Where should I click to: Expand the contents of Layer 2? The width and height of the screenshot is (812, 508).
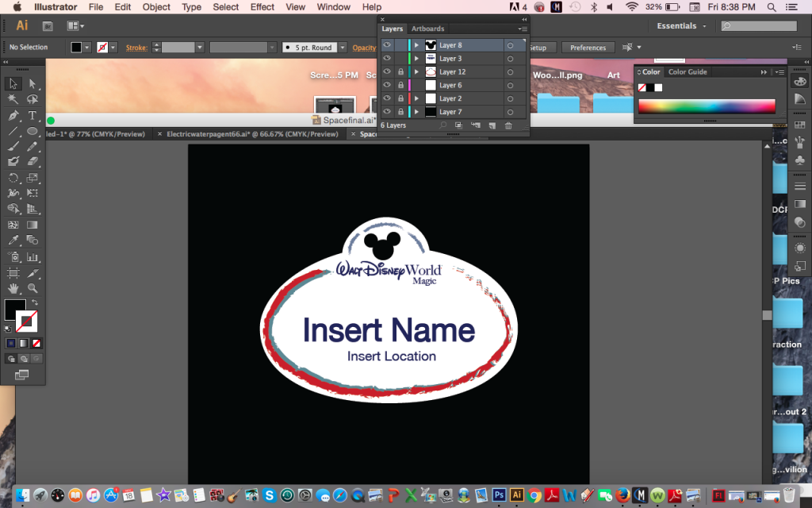416,98
